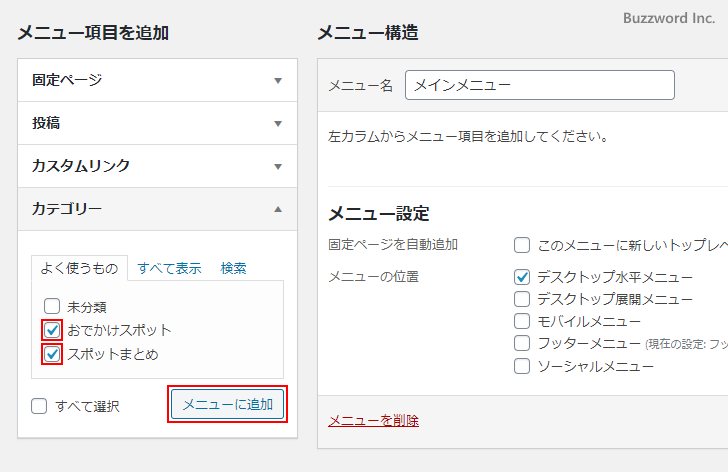Check the モバイルメニュー option

pyautogui.click(x=522, y=321)
